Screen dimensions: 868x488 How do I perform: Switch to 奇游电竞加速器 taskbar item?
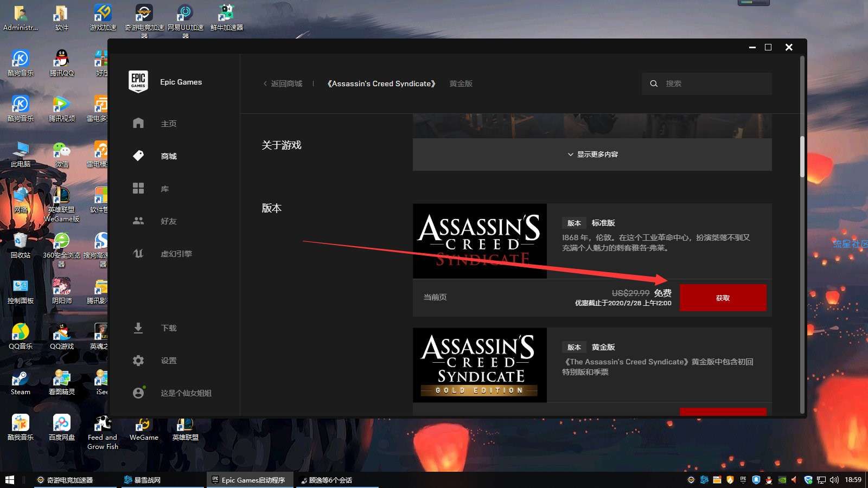[75, 480]
